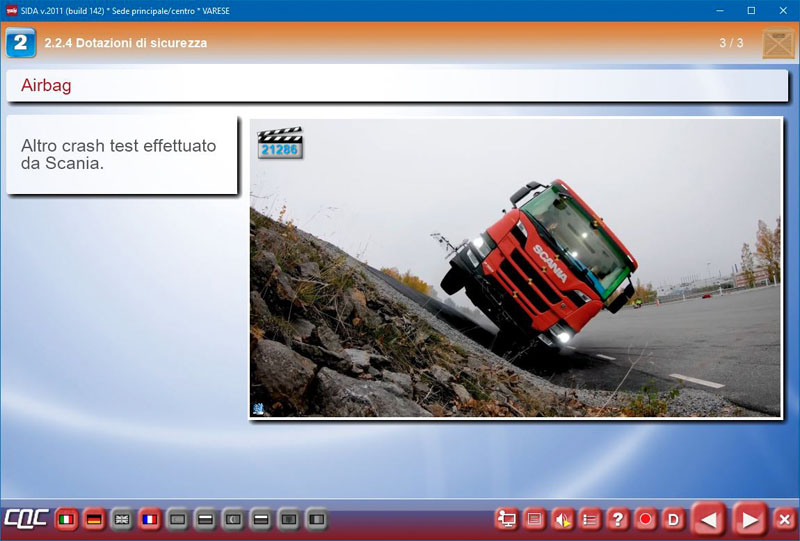
Task: Show the text panel icon
Action: pyautogui.click(x=535, y=519)
